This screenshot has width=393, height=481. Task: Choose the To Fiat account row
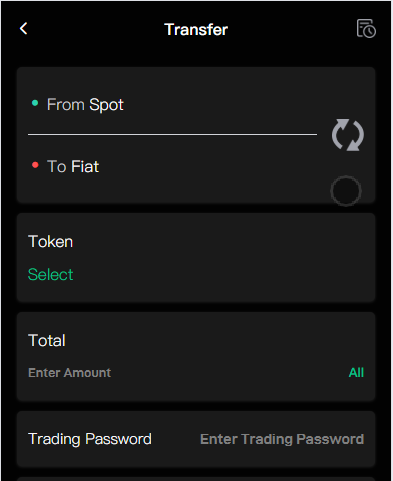[172, 166]
